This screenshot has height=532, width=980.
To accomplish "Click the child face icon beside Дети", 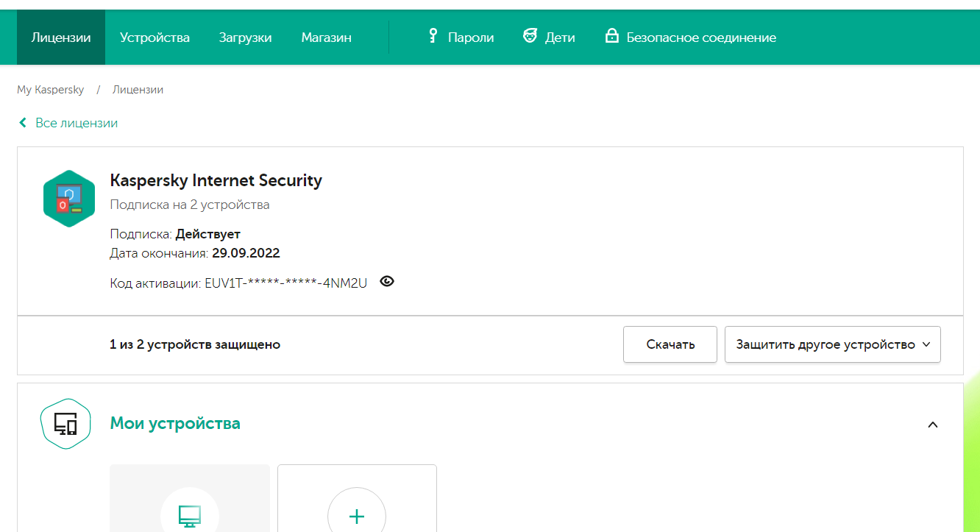I will tap(530, 36).
